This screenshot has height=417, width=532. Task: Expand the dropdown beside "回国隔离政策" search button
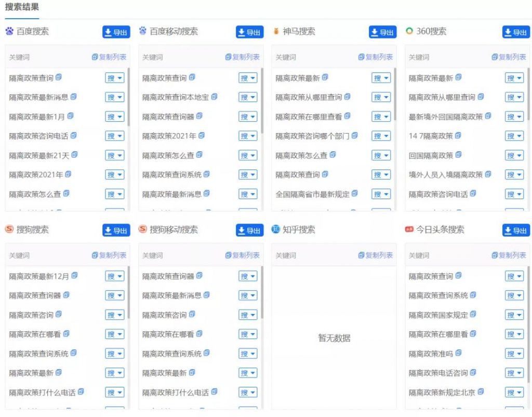click(x=520, y=155)
